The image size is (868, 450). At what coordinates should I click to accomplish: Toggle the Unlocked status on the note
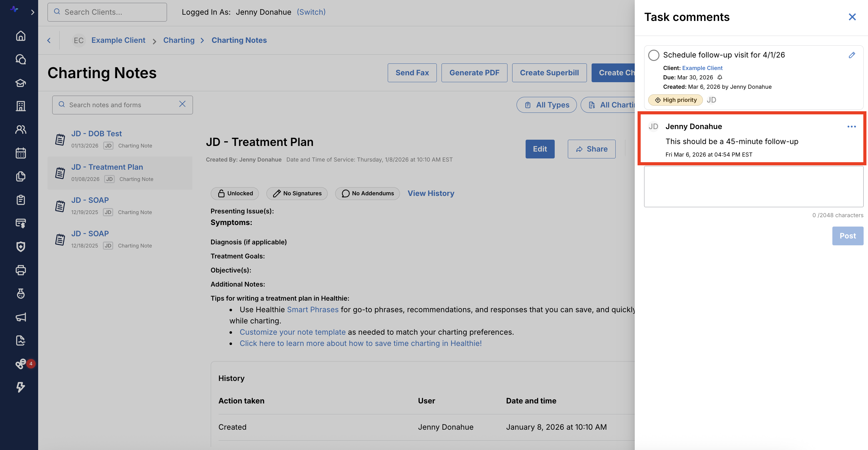(235, 193)
